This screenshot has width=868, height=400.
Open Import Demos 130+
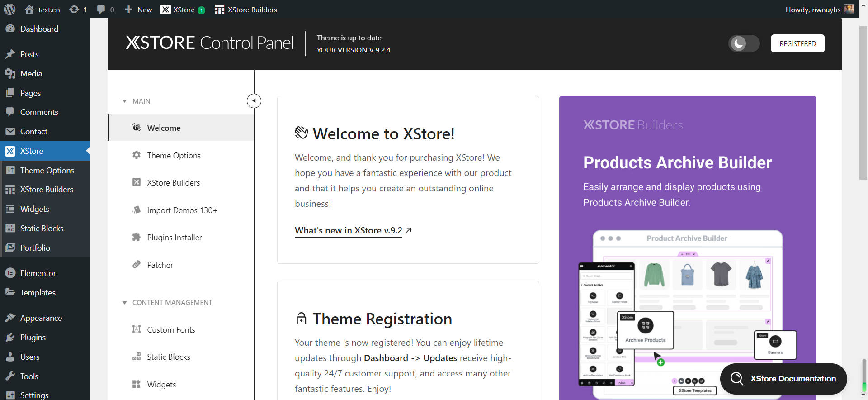click(181, 210)
